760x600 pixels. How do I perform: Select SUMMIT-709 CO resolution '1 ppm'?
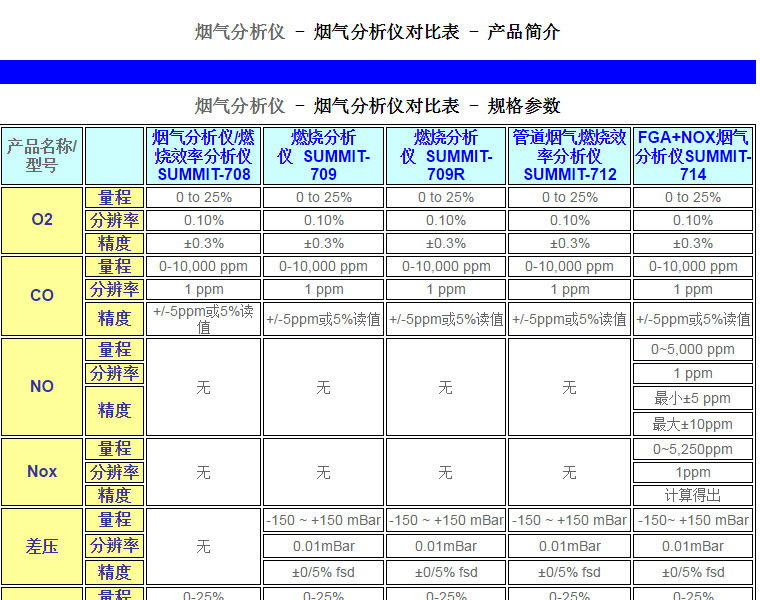pos(323,289)
